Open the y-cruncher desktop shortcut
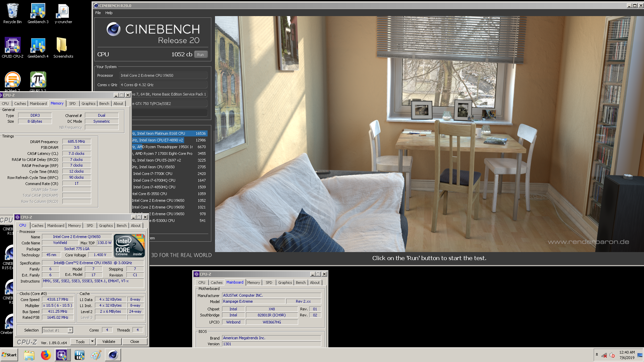Viewport: 644px width, 362px height. (x=63, y=13)
